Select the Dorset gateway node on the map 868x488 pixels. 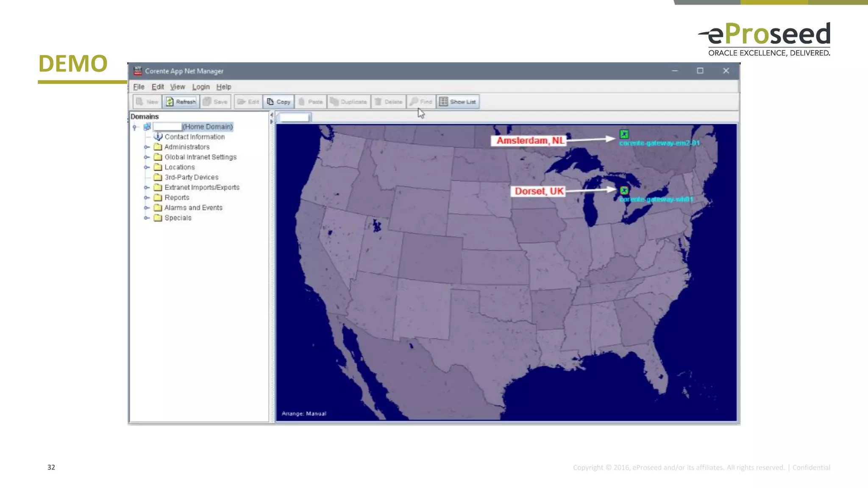(x=624, y=191)
